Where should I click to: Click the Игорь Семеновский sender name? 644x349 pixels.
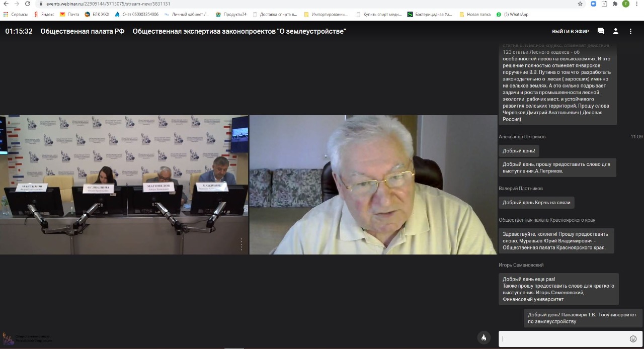tap(521, 265)
